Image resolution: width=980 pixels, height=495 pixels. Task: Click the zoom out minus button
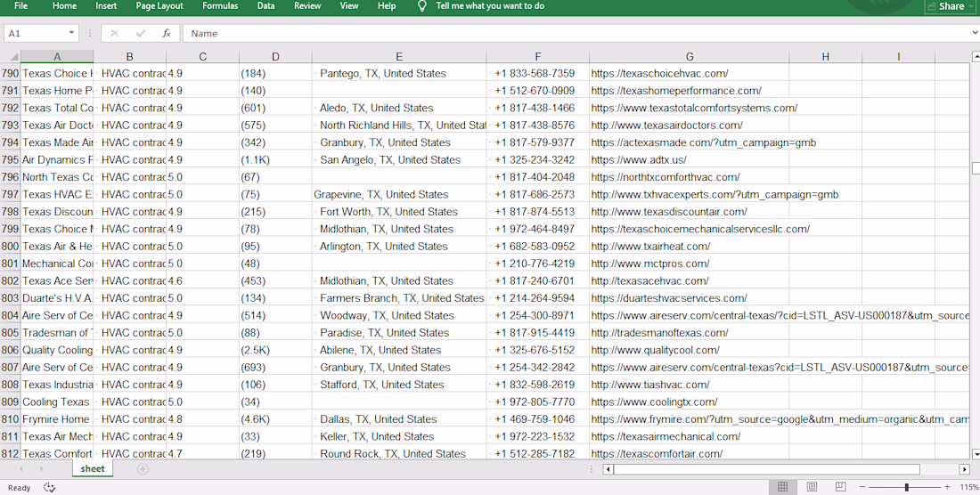[862, 487]
